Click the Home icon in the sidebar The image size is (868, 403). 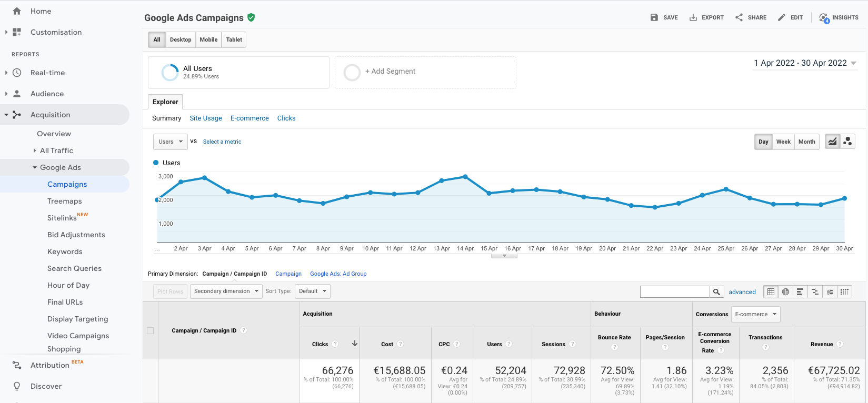click(x=17, y=11)
